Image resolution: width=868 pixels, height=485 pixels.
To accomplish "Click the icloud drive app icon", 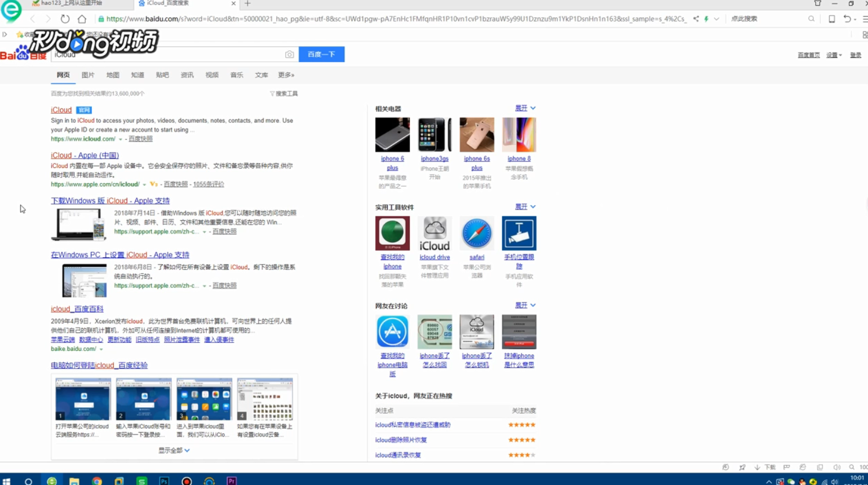I will [x=435, y=233].
